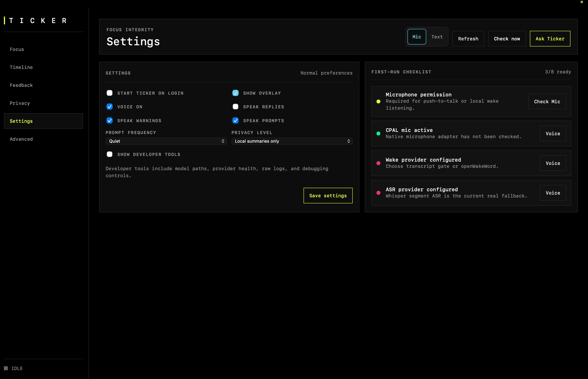Enable Show Developer Tools checkbox
The image size is (588, 379).
[x=110, y=154]
